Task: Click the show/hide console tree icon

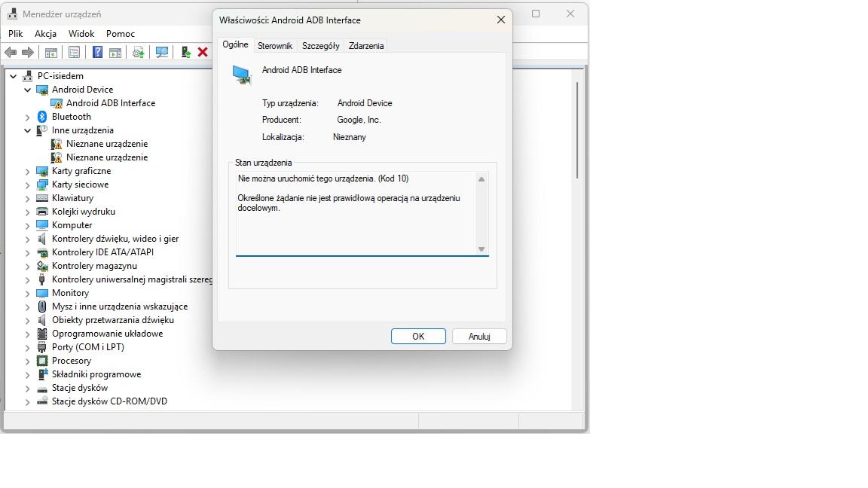Action: (x=51, y=52)
